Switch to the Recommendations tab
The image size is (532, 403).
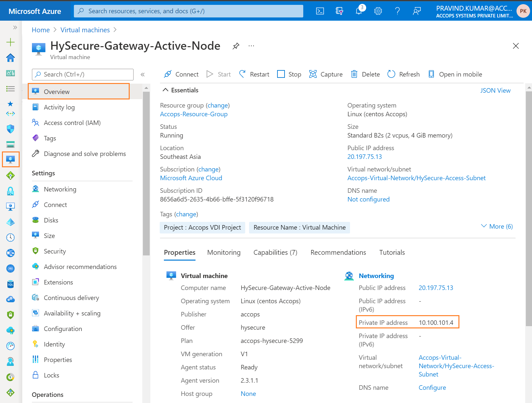(338, 253)
